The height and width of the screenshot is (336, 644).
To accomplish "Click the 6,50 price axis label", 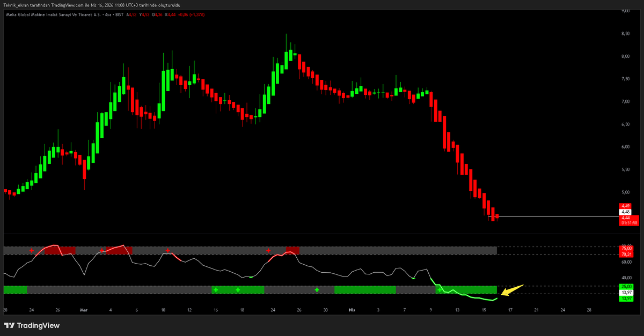I will (x=626, y=124).
